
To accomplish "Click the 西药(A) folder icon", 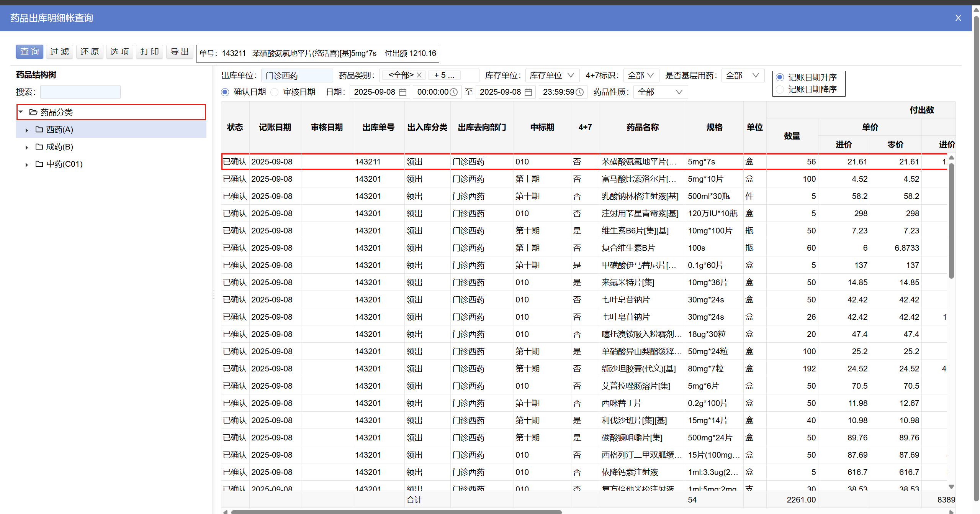I will click(39, 130).
